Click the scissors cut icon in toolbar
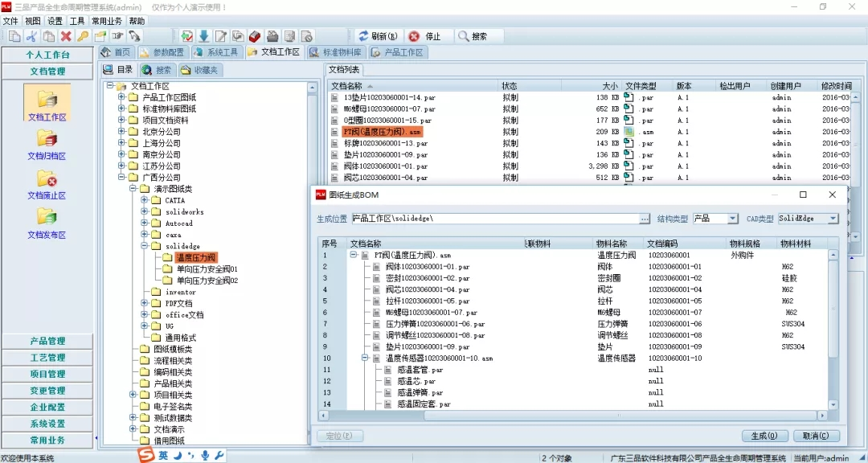The image size is (868, 463). [x=31, y=36]
